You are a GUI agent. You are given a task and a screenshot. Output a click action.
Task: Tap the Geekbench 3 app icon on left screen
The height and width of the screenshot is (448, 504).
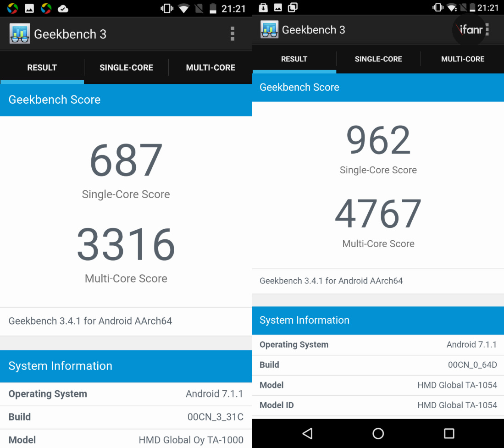20,34
